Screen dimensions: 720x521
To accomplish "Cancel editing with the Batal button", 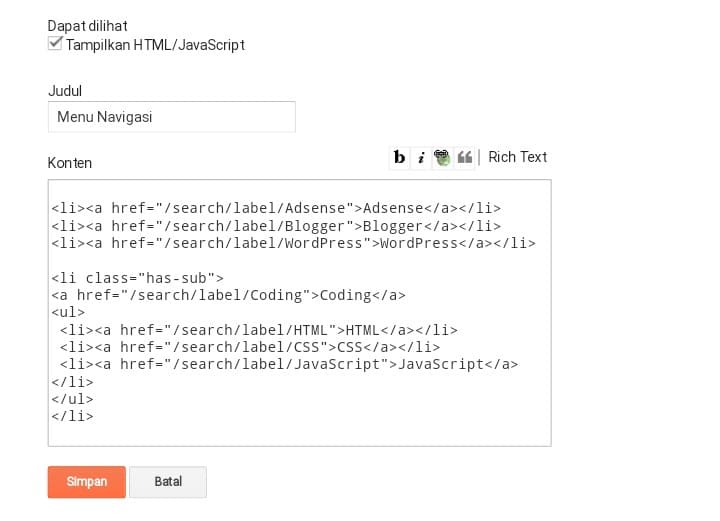I will coord(168,482).
